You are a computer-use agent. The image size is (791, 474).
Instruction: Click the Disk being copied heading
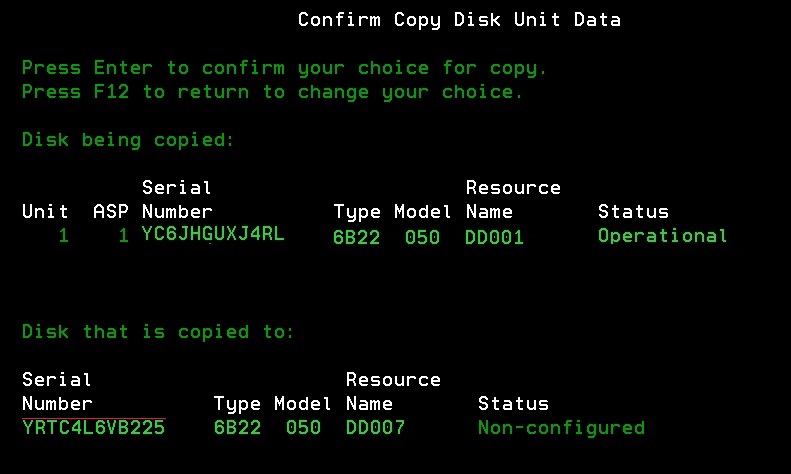[x=128, y=140]
